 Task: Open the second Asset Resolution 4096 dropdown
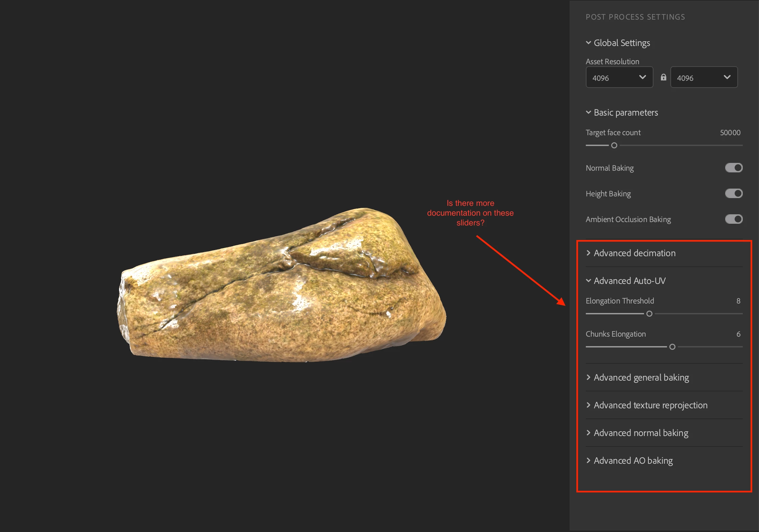pyautogui.click(x=704, y=77)
